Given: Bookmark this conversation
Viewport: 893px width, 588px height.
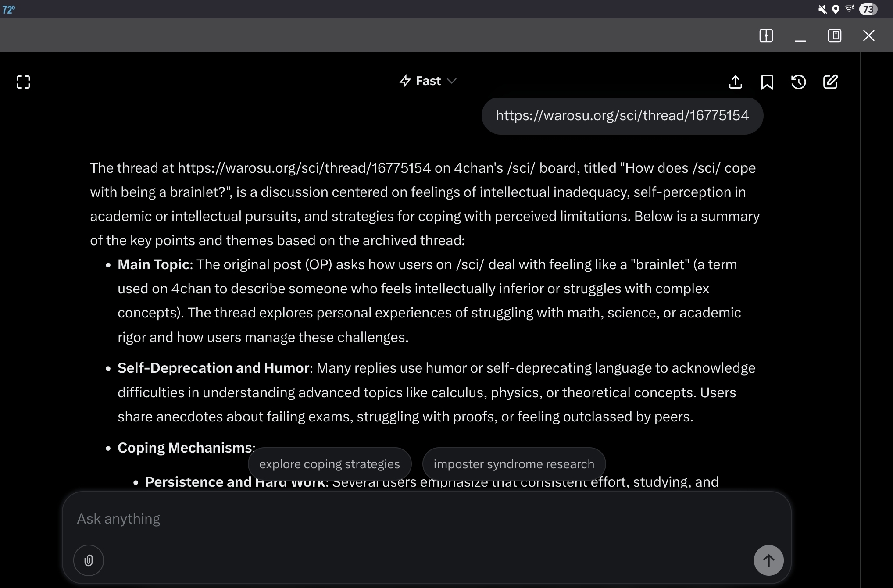Looking at the screenshot, I should pos(767,82).
